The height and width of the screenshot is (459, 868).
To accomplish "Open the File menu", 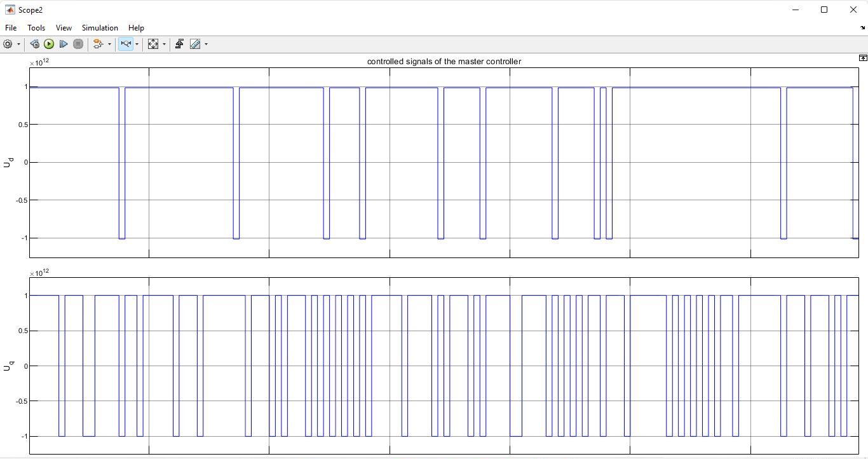I will [11, 28].
